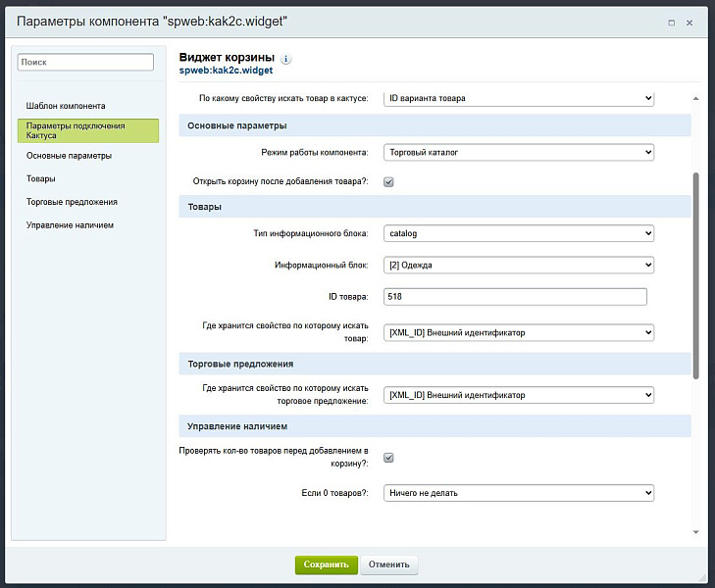Click the Сохранить button
The height and width of the screenshot is (588, 715).
[x=326, y=564]
